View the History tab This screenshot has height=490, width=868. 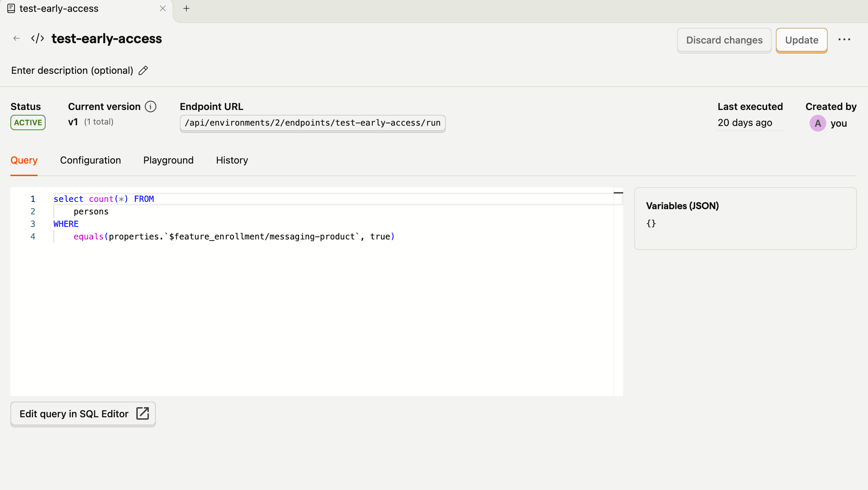(231, 160)
